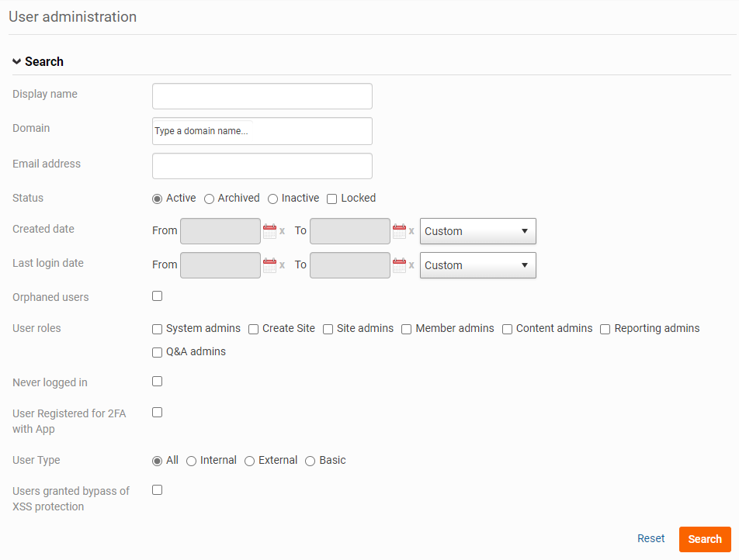
Task: Clear the Last login From value
Action: (x=283, y=265)
